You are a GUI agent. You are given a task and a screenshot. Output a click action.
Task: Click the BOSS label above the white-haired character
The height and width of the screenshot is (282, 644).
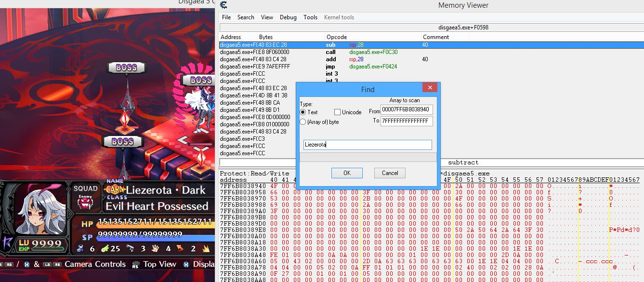pos(200,80)
